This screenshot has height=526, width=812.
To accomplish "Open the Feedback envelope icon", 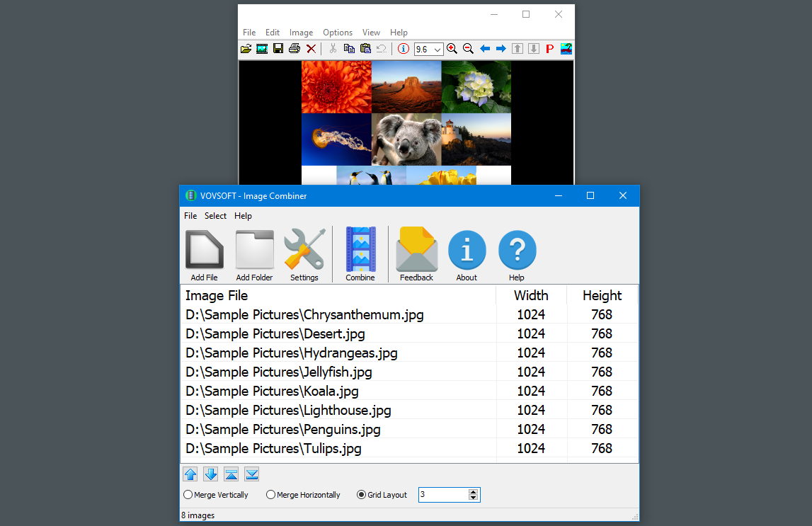I will [x=416, y=249].
